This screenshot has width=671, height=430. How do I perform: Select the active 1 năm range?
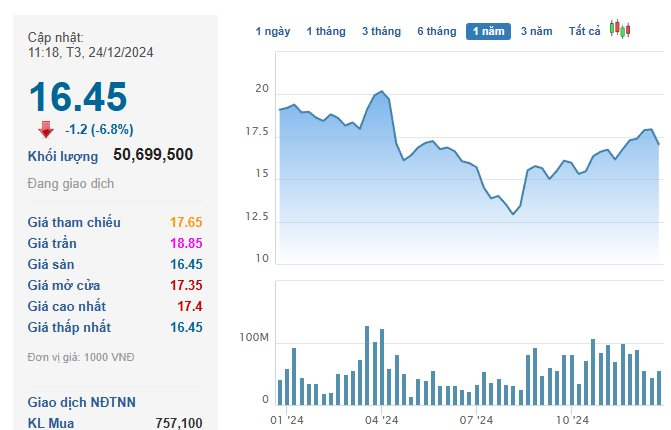point(488,31)
